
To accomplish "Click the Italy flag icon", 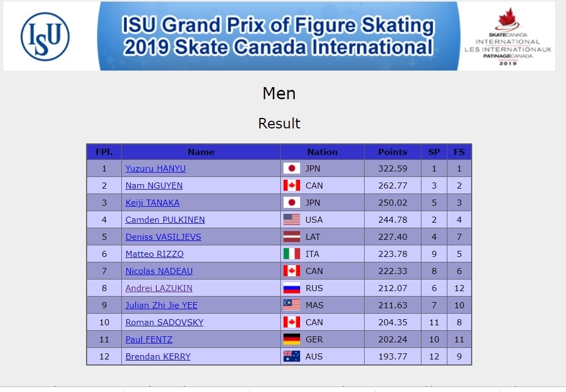I will (292, 254).
